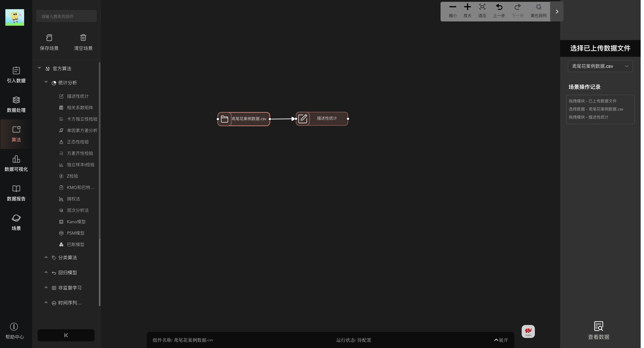Viewport: 644px width, 348px height.
Task: Select 描述性统计 in the algorithm tree
Action: tap(78, 96)
